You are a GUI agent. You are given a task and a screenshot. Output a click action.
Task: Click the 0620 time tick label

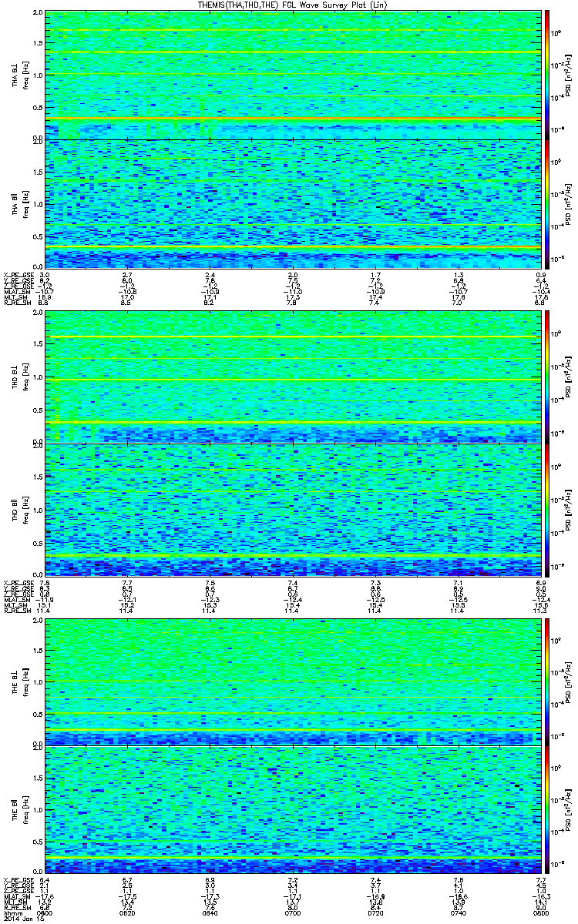pos(128,912)
